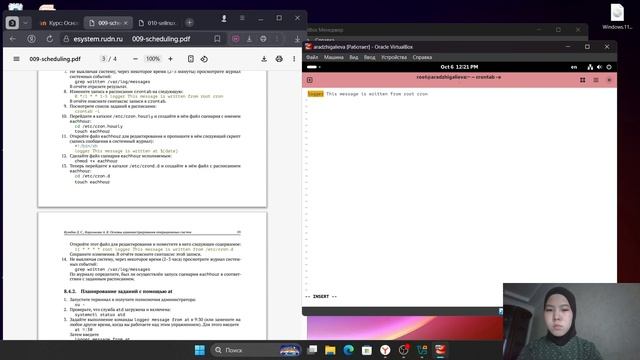Open Машина menu in VirtualBox

click(333, 57)
